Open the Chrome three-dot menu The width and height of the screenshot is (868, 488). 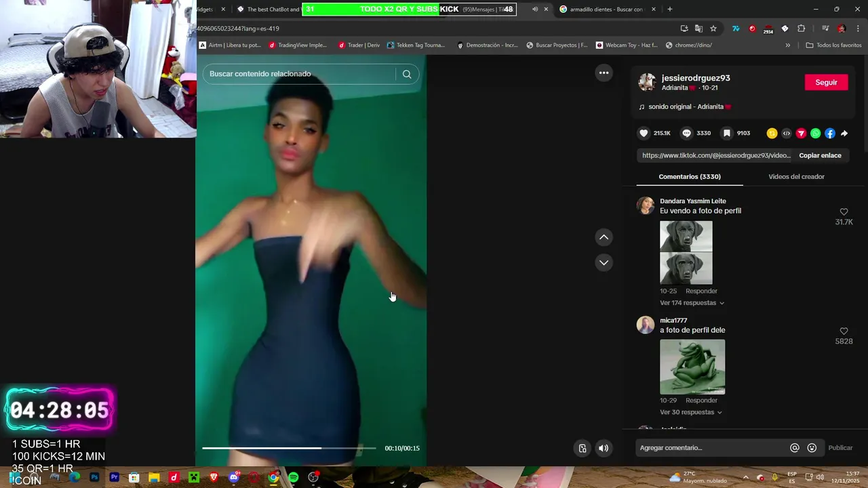pyautogui.click(x=859, y=28)
